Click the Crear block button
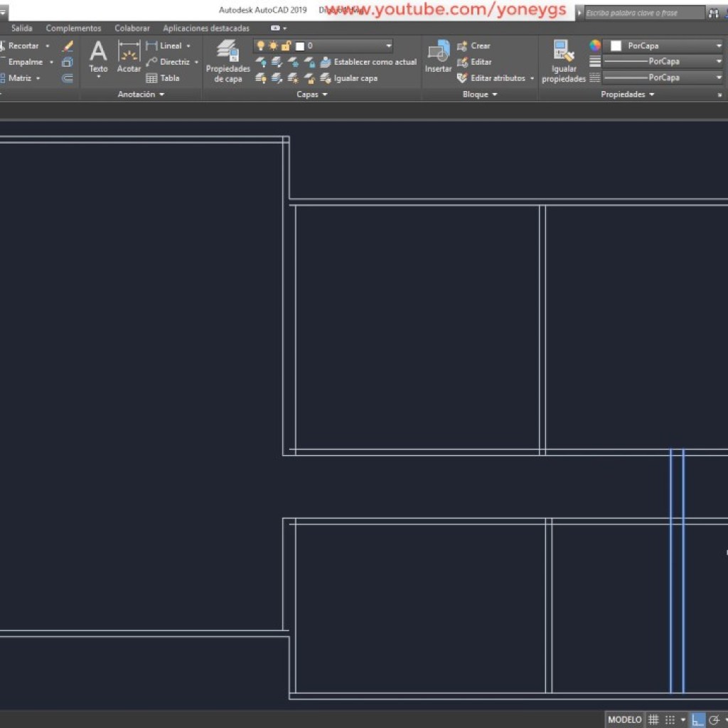728x728 pixels. pyautogui.click(x=473, y=45)
